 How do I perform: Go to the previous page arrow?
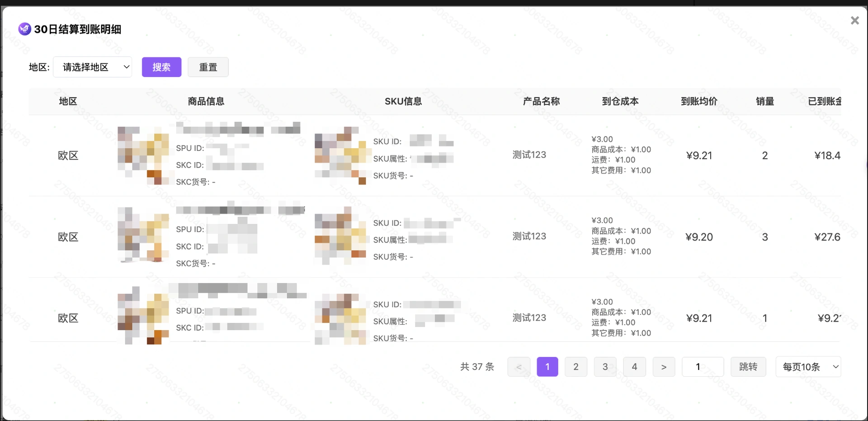[519, 367]
